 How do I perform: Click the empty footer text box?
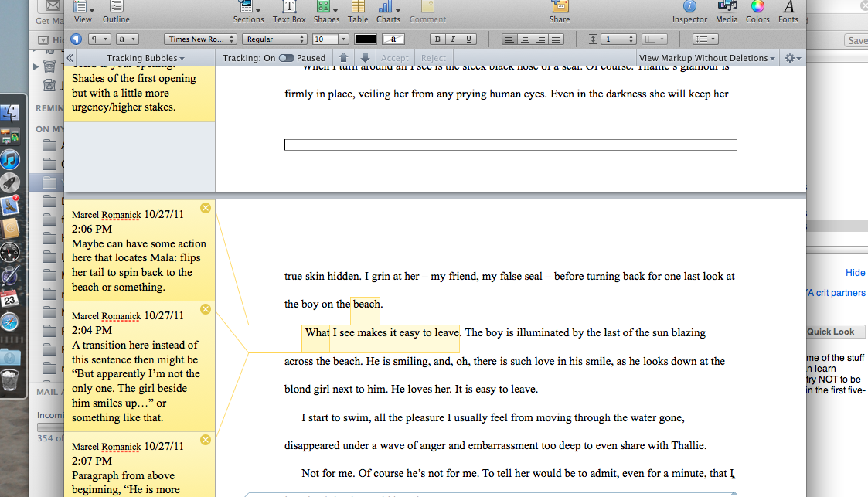tap(510, 145)
